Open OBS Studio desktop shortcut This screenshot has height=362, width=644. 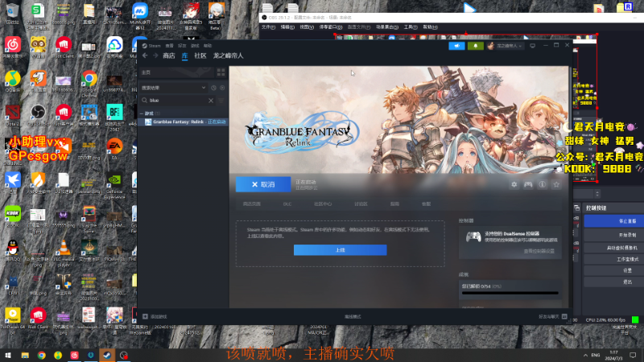pos(38,115)
